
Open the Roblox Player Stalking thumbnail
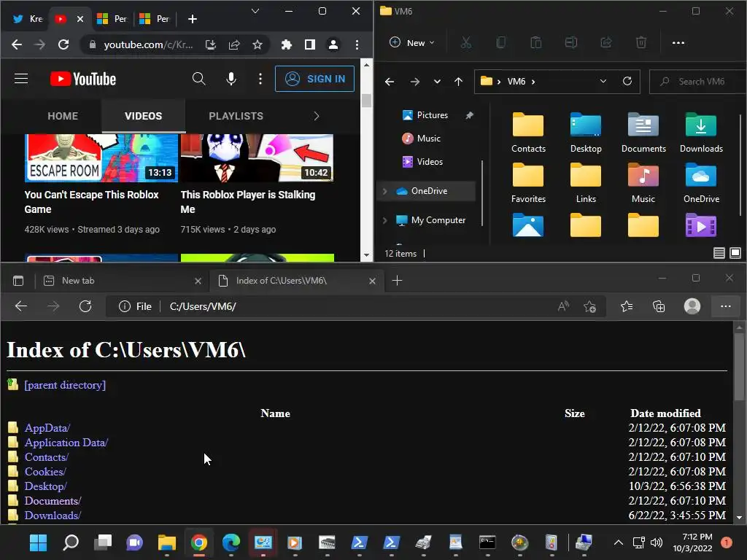(257, 157)
